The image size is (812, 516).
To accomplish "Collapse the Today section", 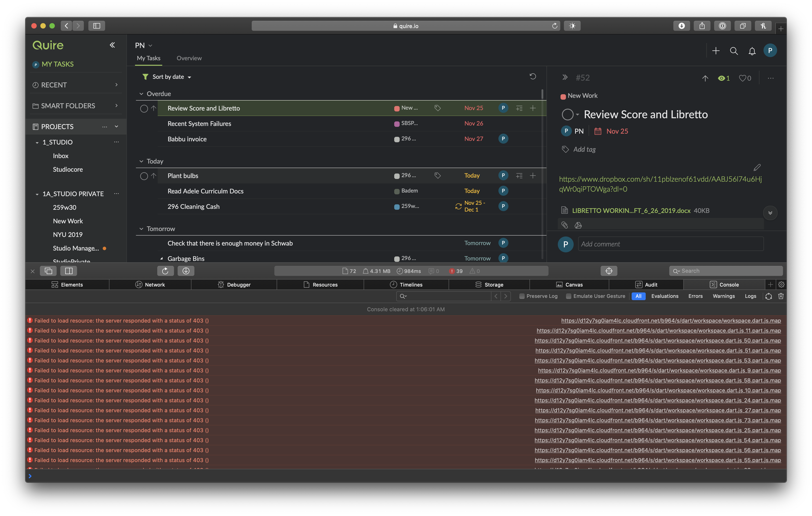I will [x=141, y=161].
